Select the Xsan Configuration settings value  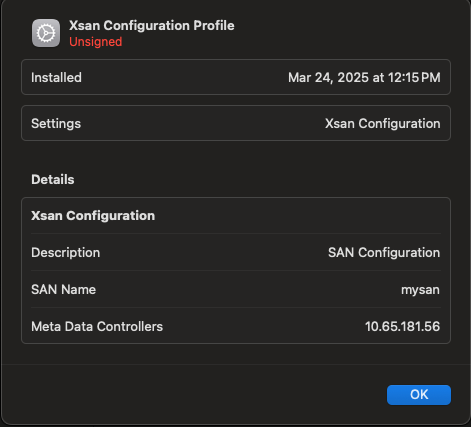point(383,124)
